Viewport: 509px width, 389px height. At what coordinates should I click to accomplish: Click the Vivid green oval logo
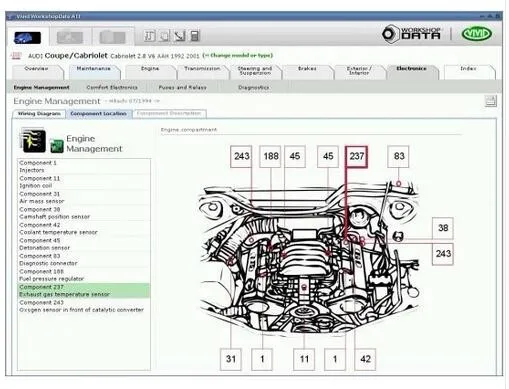476,34
